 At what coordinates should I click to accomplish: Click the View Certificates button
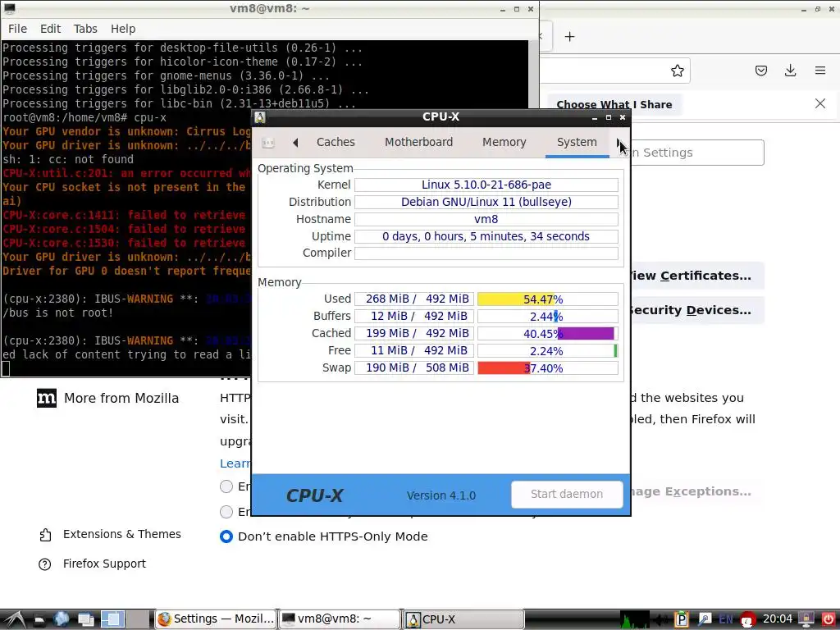(x=696, y=276)
